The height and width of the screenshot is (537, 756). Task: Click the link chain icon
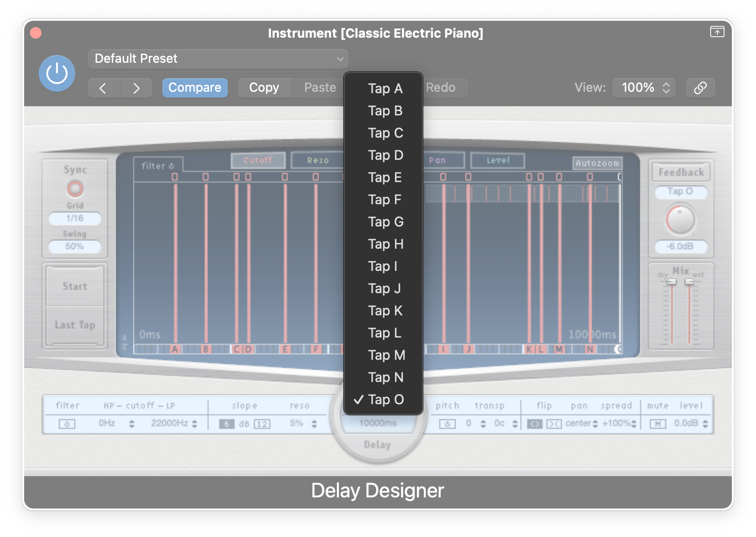(700, 88)
